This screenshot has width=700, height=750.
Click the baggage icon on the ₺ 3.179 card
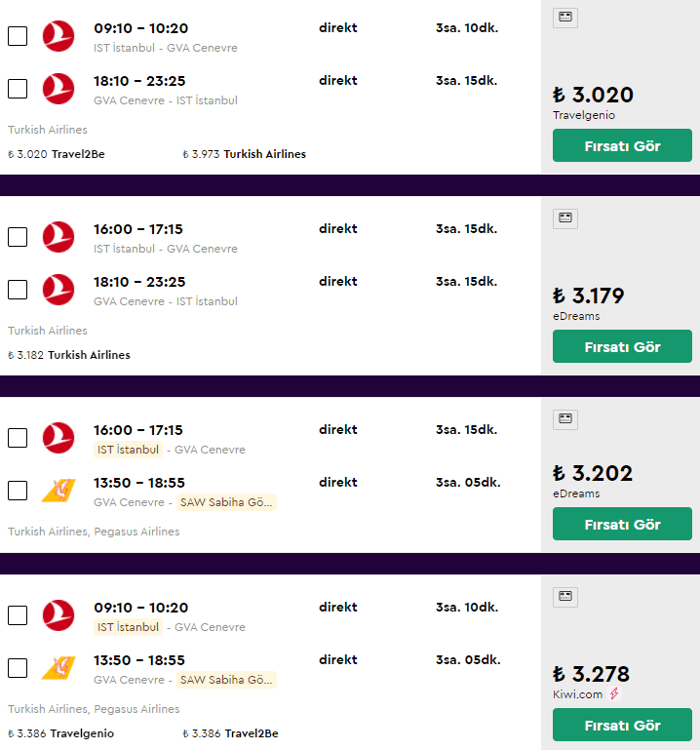(565, 218)
